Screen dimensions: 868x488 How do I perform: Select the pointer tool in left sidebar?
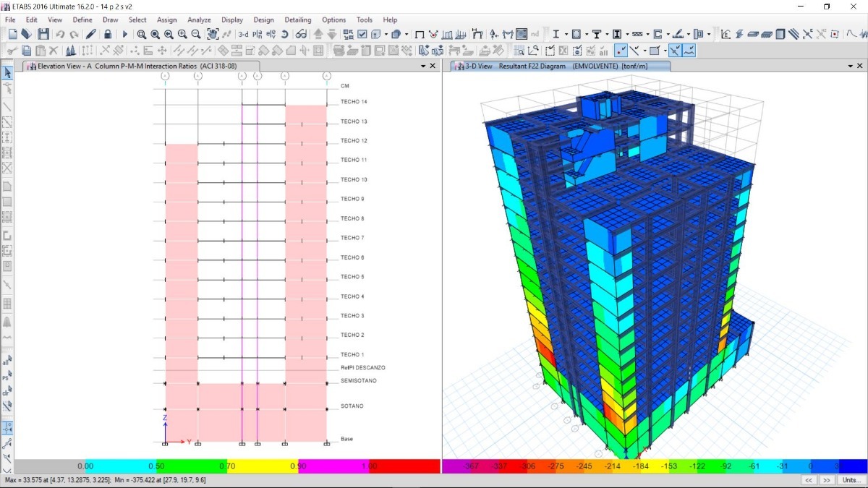click(x=7, y=72)
